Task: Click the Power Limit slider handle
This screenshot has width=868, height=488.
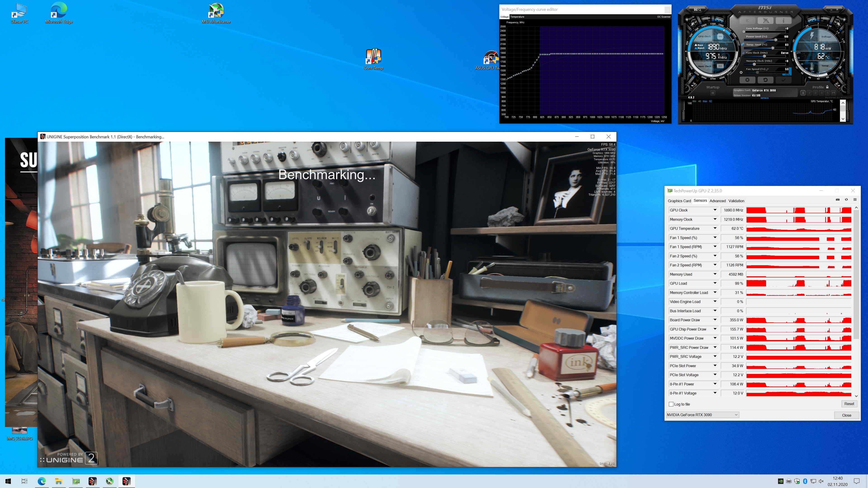Action: click(776, 40)
